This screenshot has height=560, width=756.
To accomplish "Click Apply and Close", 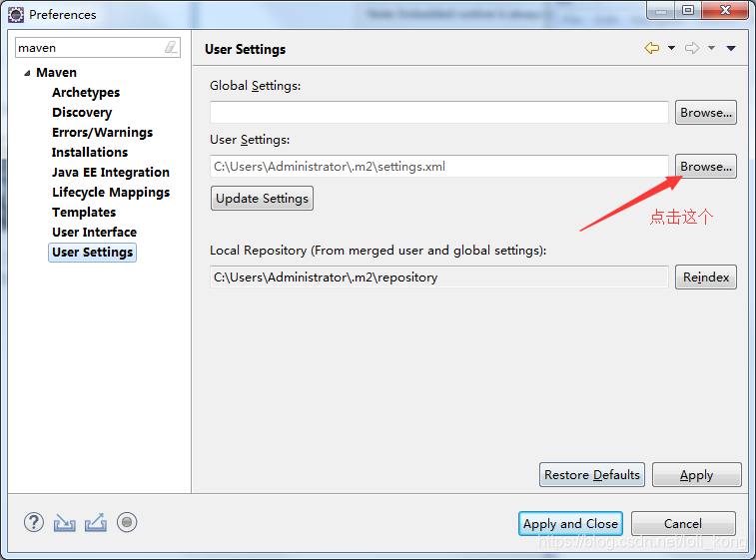I will click(x=570, y=523).
